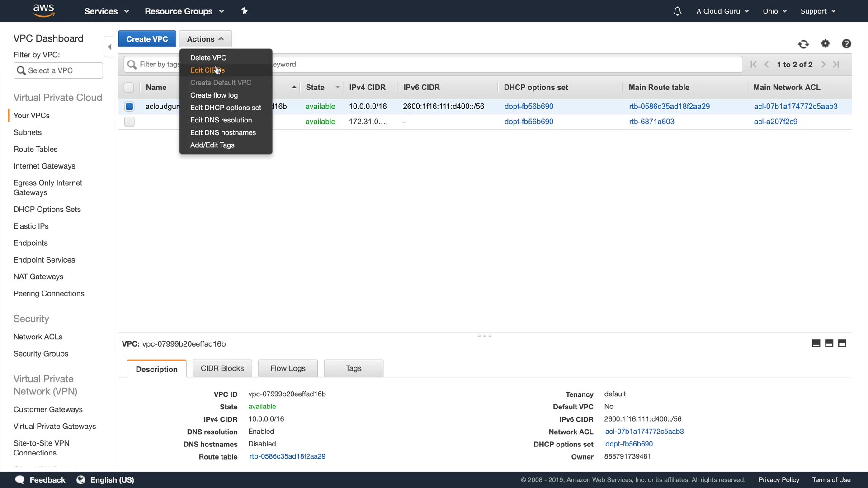
Task: Choose Edit CIDRs from the Actions menu
Action: click(x=207, y=70)
